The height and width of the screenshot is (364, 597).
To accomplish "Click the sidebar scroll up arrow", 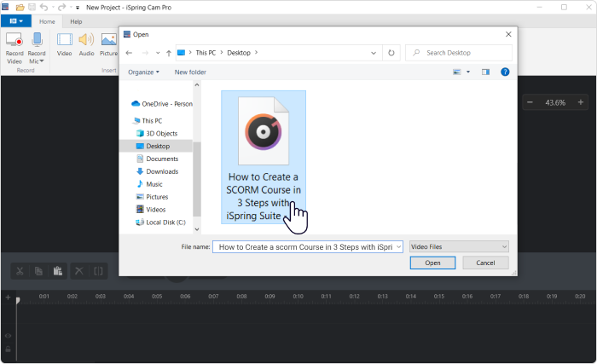I will 197,85.
